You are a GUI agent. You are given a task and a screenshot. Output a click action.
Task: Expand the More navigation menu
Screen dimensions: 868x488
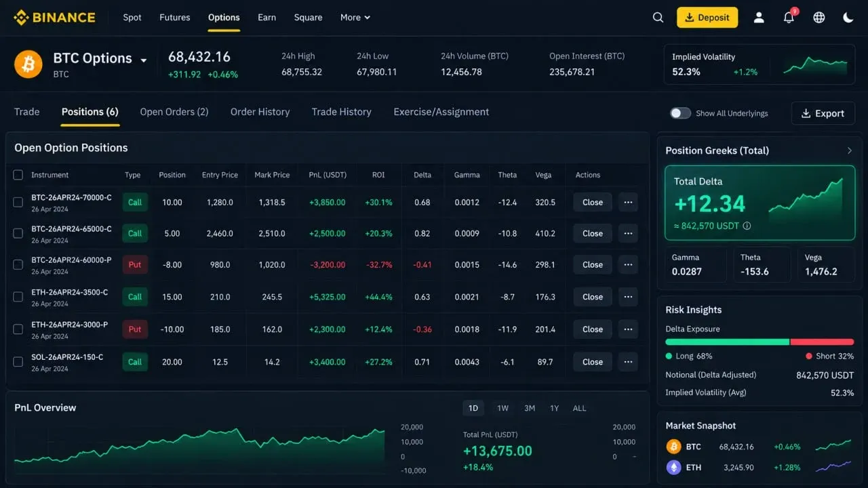(355, 18)
